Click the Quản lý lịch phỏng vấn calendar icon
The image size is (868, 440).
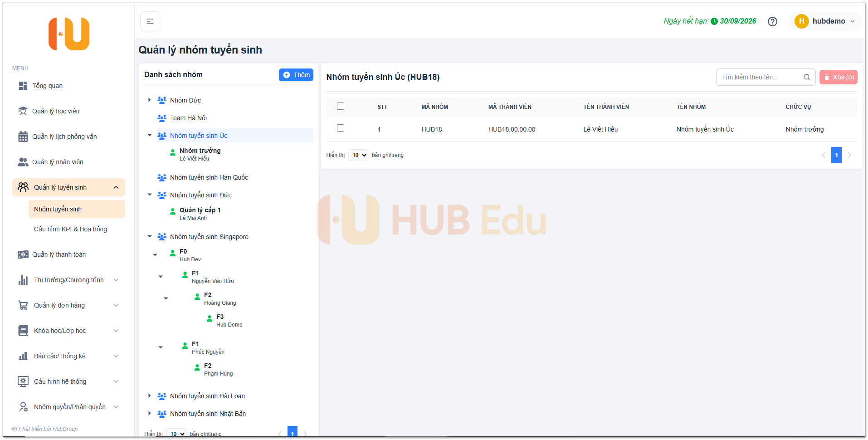point(23,137)
